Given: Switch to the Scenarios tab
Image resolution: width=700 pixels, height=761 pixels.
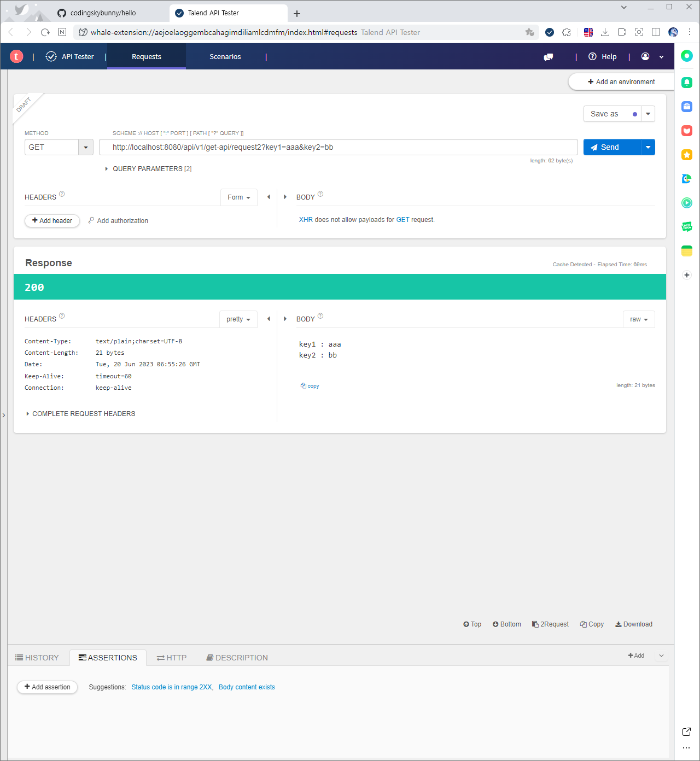Looking at the screenshot, I should [x=225, y=56].
